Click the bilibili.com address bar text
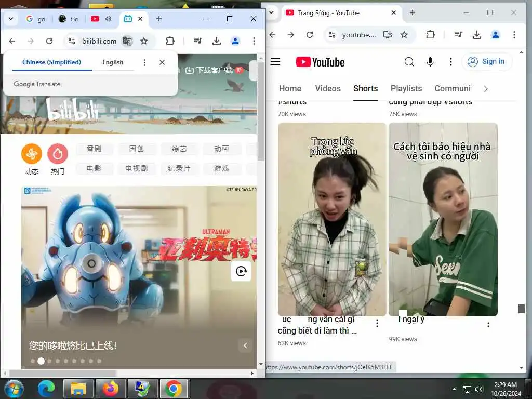The image size is (532, 399). point(99,41)
